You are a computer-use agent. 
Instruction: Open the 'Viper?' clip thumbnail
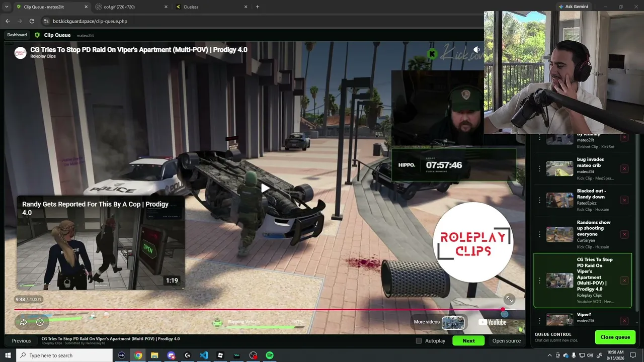point(559,320)
